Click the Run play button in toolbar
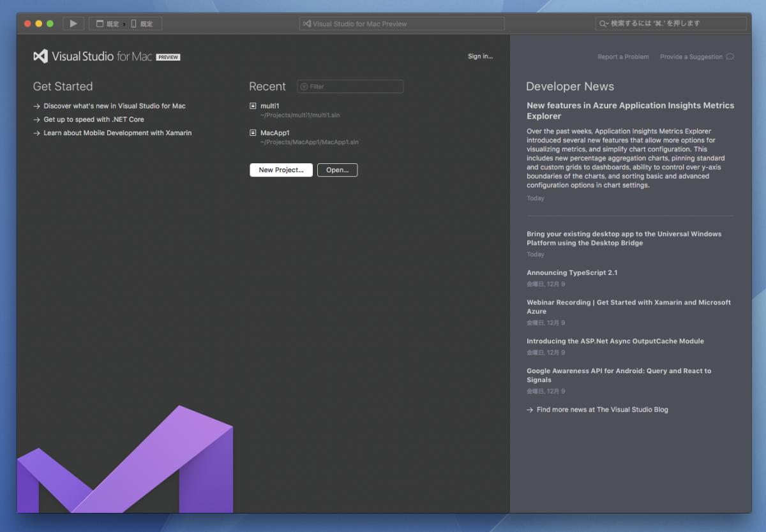 [x=73, y=24]
